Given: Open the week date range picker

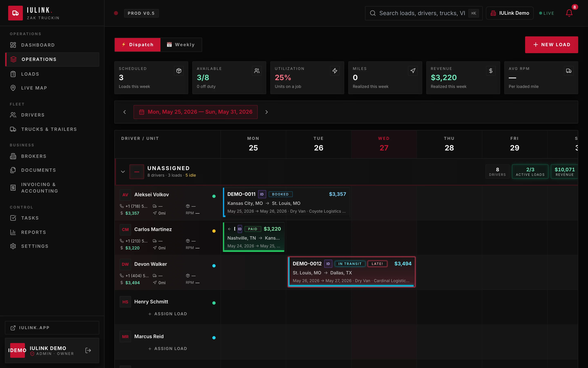Looking at the screenshot, I should click(196, 112).
